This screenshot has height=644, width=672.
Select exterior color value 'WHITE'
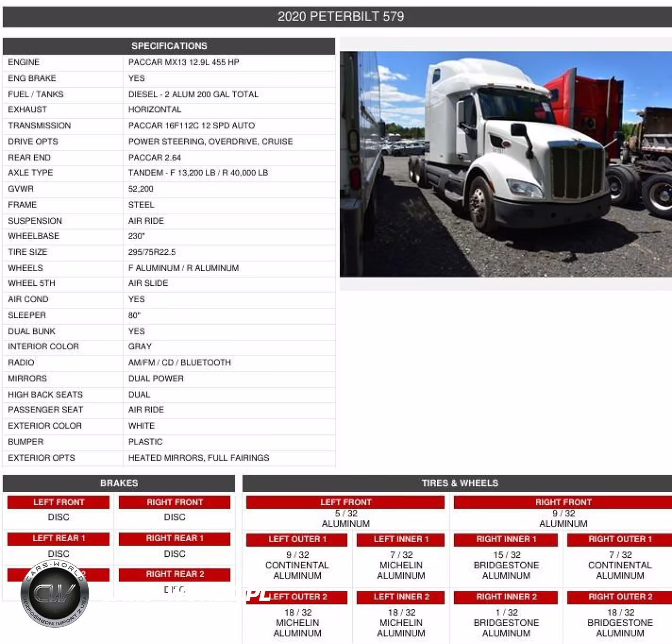(x=141, y=426)
